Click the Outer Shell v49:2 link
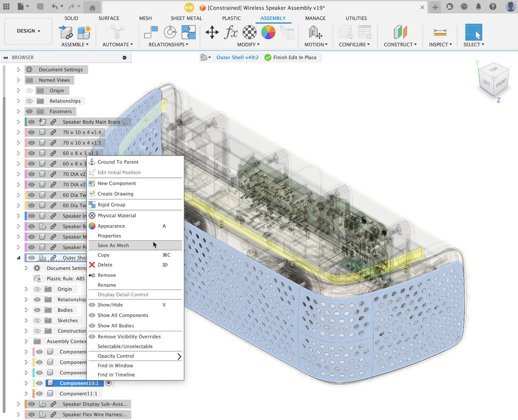 pos(237,58)
